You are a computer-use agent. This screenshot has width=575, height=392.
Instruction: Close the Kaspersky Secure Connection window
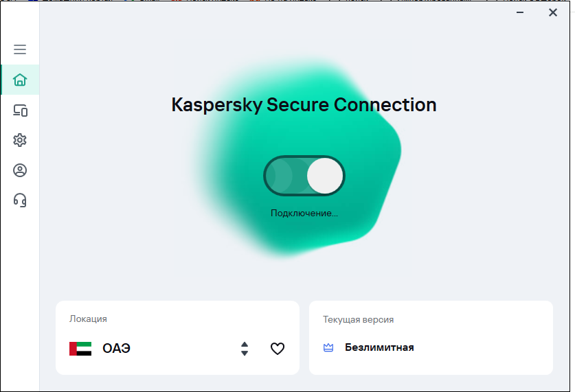pos(552,12)
